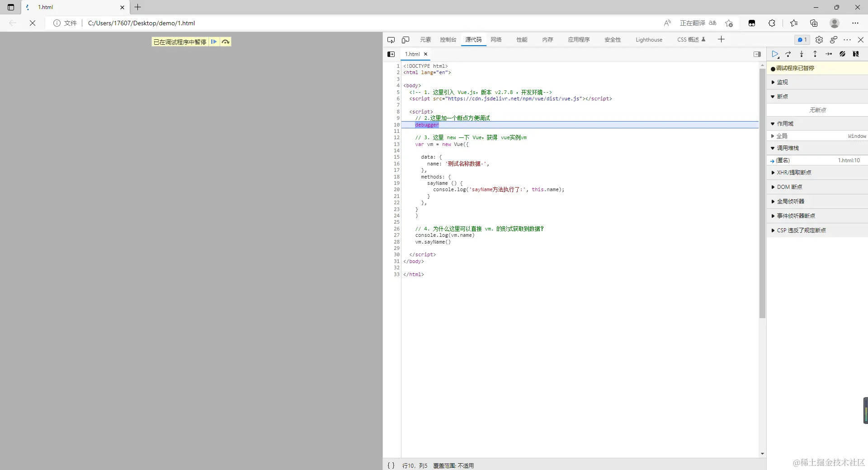Image resolution: width=868 pixels, height=470 pixels.
Task: Expand the 事件侦听器断点 section
Action: 817,216
